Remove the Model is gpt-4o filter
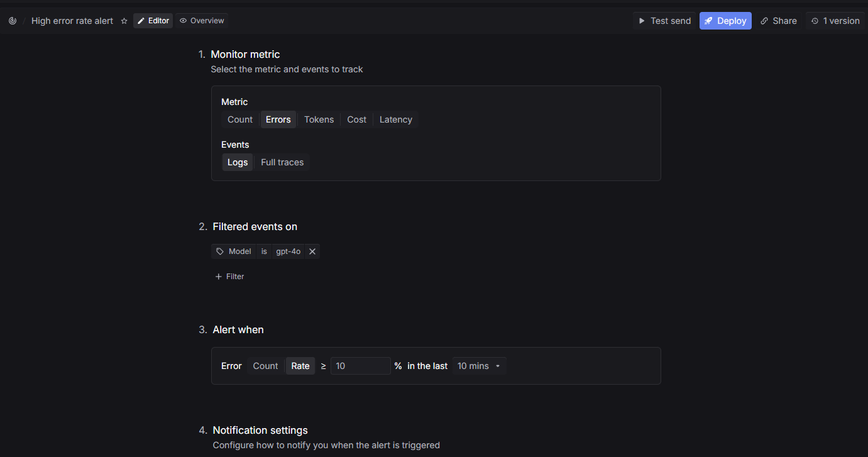The height and width of the screenshot is (457, 868). pos(312,251)
